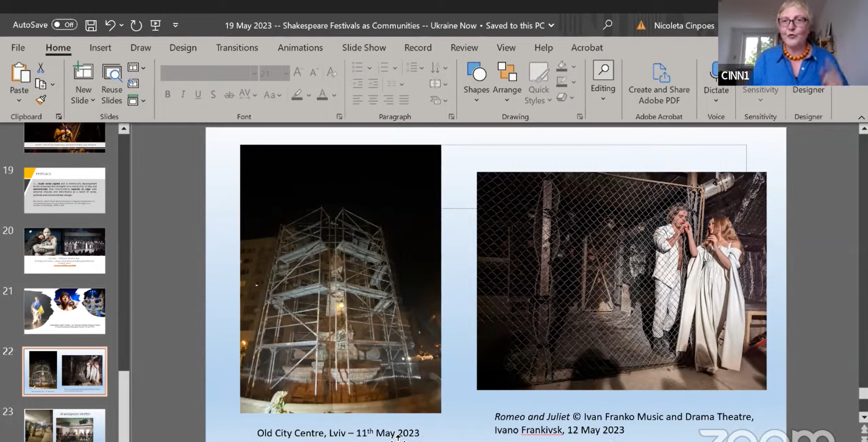Customize Quick Access Toolbar dropdown
The image size is (868, 442).
176,25
